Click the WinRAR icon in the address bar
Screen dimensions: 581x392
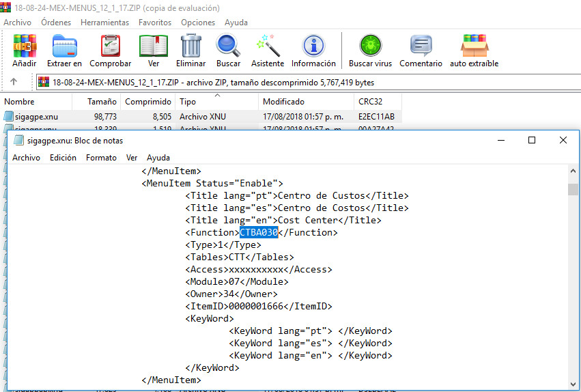click(x=44, y=82)
